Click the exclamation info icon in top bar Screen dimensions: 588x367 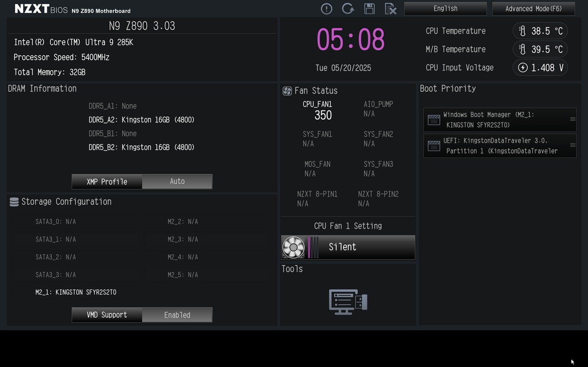(327, 9)
